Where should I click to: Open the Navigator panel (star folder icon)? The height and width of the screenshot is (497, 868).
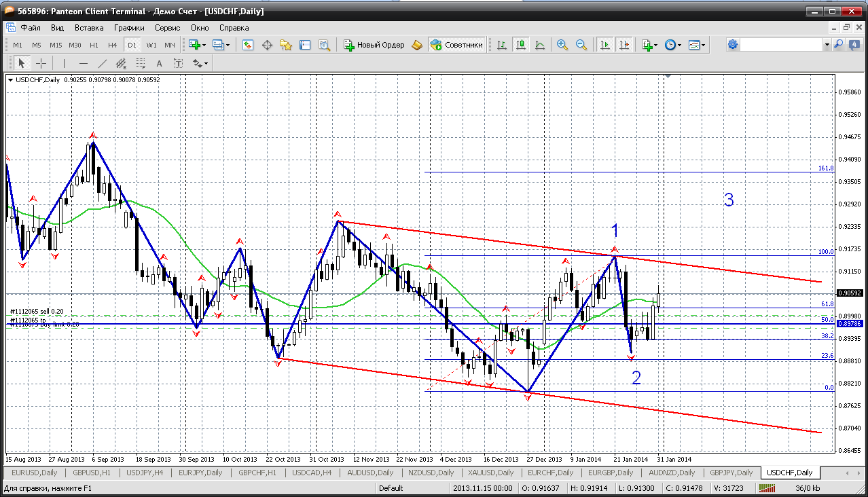286,45
